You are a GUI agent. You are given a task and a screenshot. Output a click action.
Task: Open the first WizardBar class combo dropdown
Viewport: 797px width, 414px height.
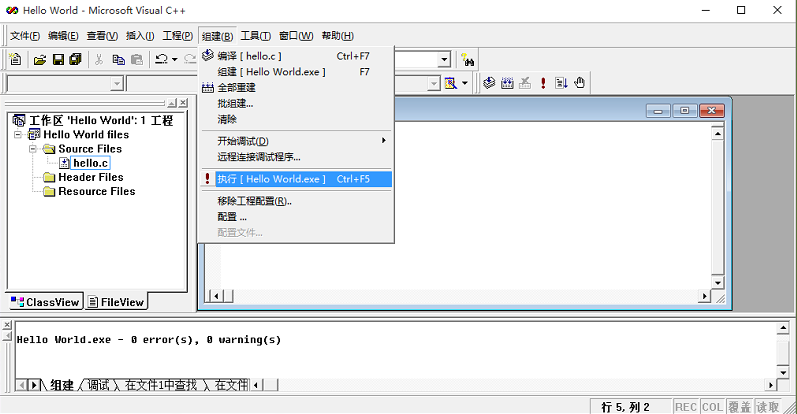[117, 83]
